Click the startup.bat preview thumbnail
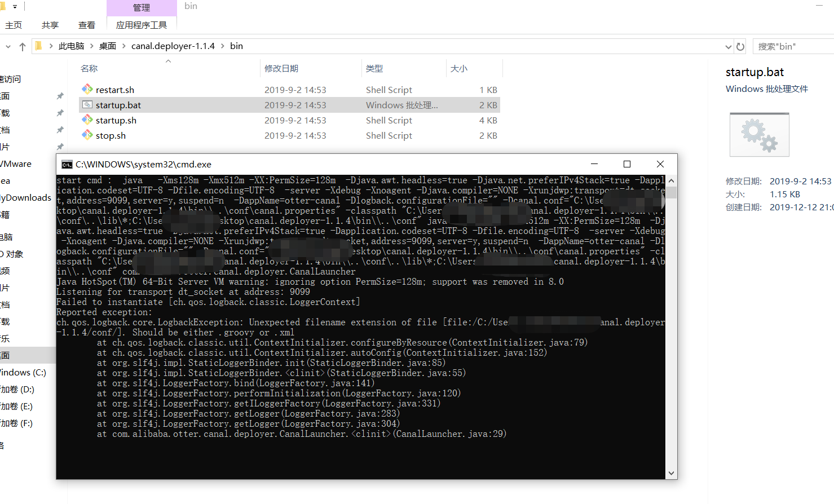Image resolution: width=834 pixels, height=504 pixels. click(x=759, y=134)
